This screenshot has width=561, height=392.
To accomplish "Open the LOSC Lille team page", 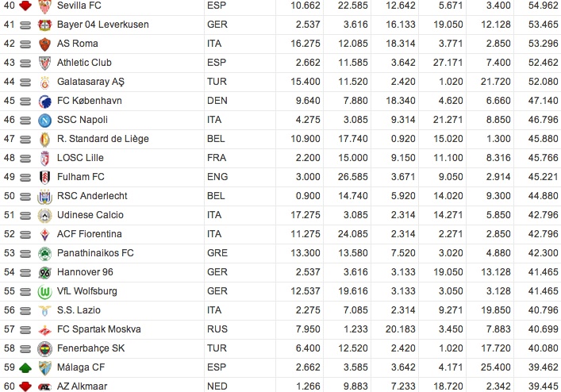I will pyautogui.click(x=80, y=158).
